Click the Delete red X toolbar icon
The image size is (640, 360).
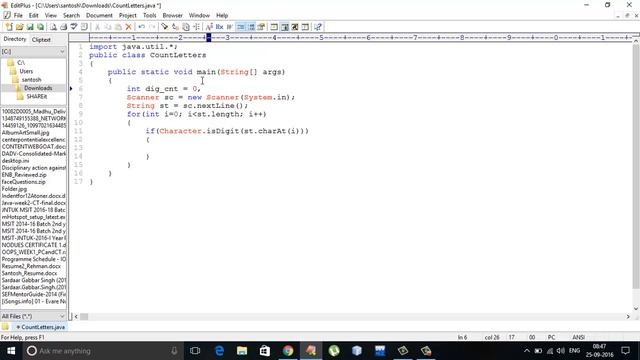[128, 27]
